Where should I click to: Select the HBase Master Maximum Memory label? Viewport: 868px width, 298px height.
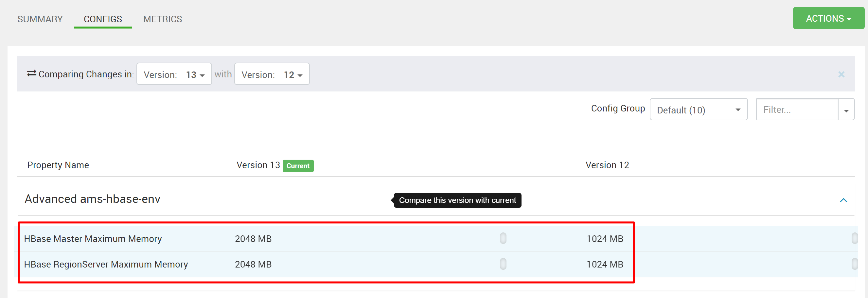point(93,239)
